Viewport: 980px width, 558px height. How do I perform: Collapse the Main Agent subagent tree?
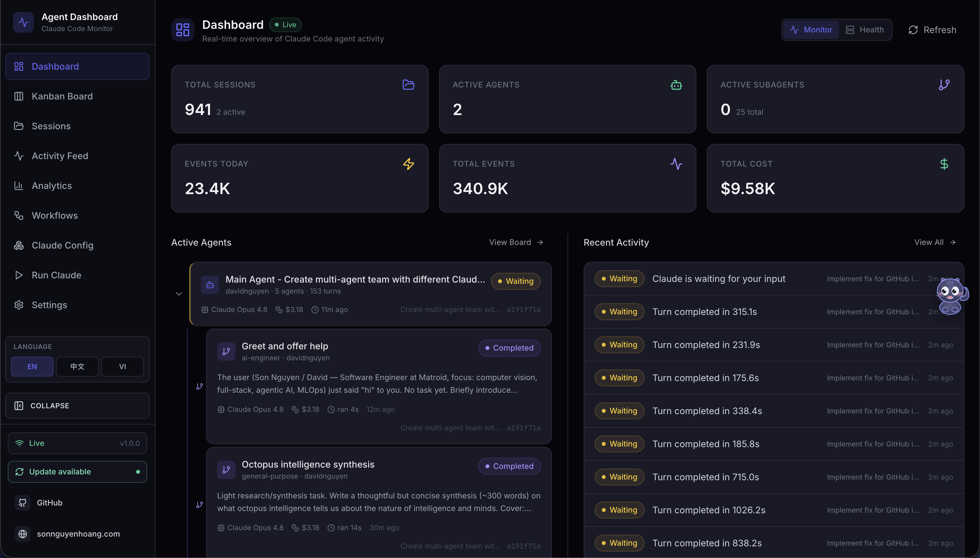(179, 294)
